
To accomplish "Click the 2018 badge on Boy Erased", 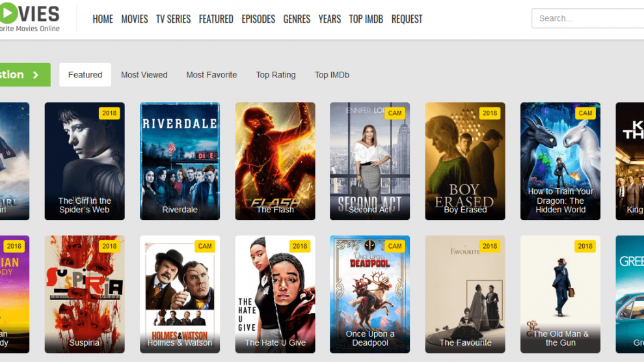I will (x=490, y=113).
